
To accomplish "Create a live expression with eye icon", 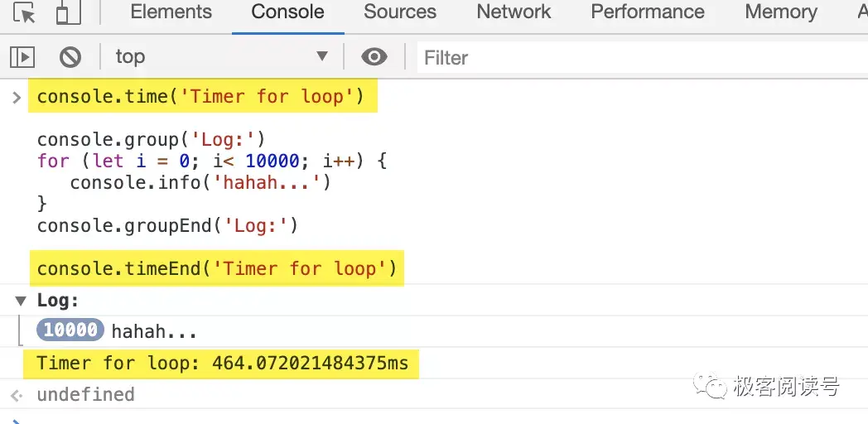I will click(374, 57).
